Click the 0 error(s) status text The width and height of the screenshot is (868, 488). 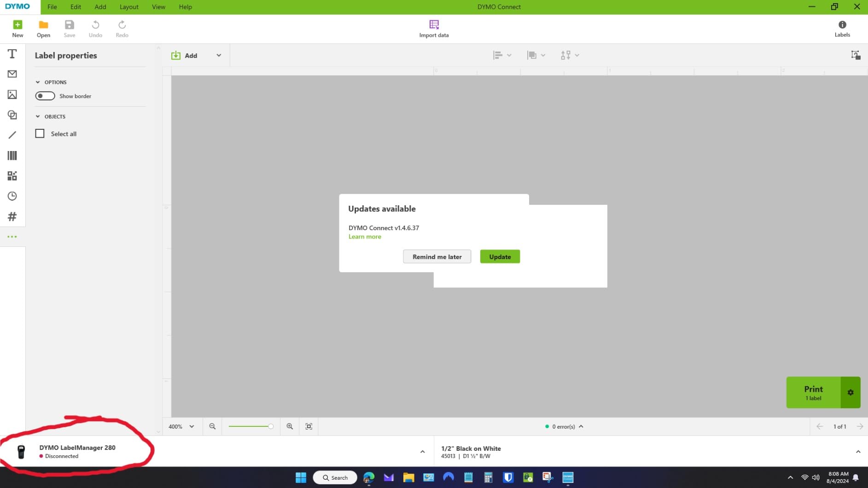(x=564, y=426)
